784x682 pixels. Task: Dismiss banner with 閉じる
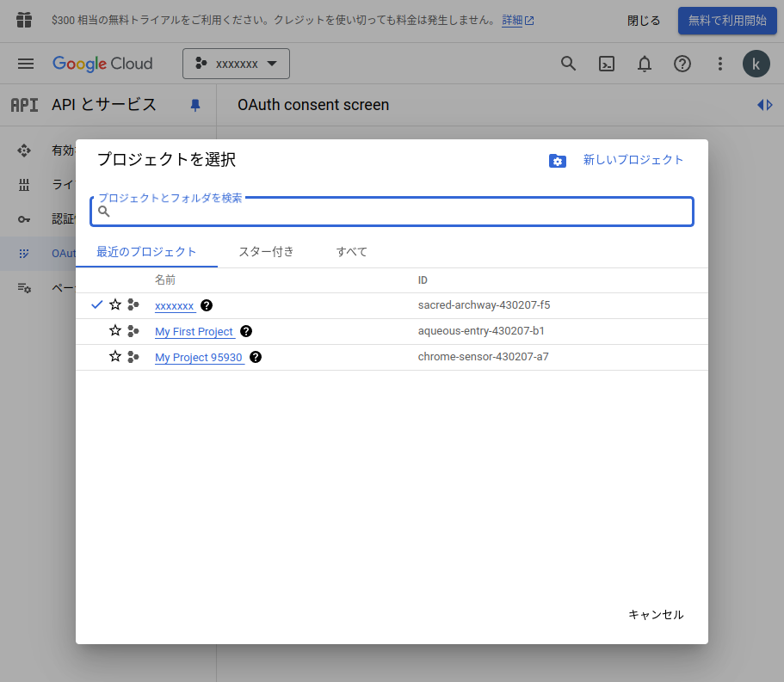644,21
